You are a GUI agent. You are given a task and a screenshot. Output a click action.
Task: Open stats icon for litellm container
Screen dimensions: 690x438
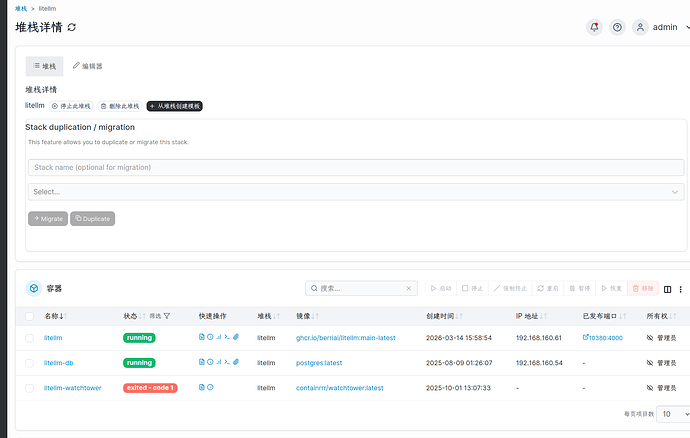tap(219, 337)
